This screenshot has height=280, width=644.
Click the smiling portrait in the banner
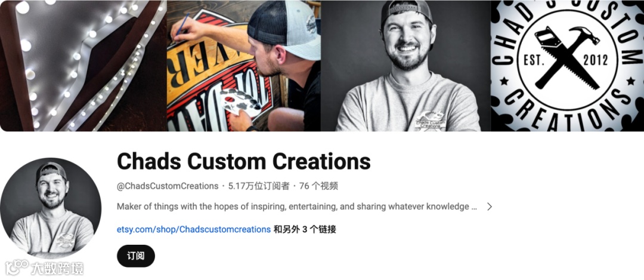click(406, 66)
